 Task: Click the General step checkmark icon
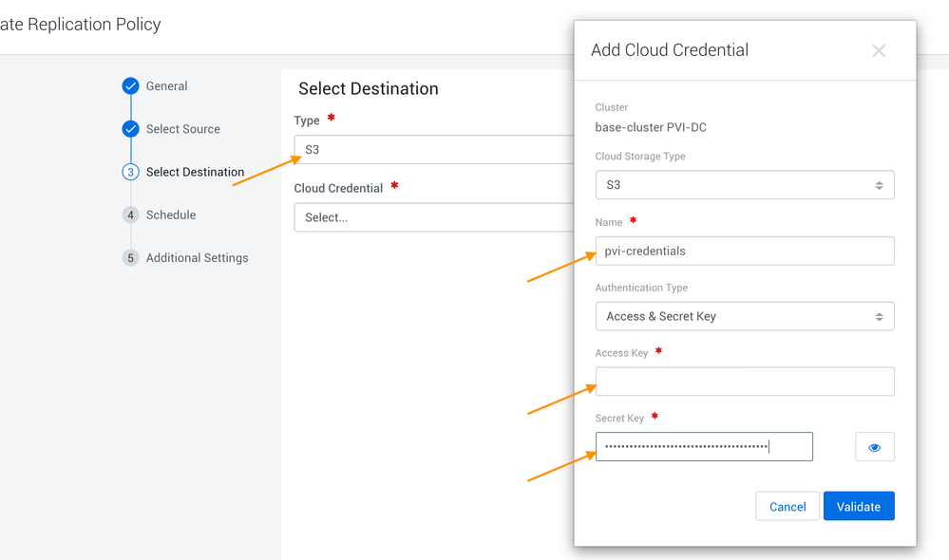click(x=131, y=86)
